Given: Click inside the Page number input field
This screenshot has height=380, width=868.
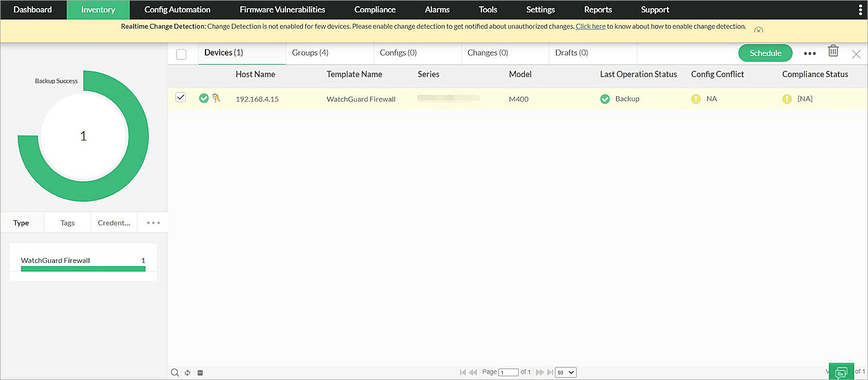Looking at the screenshot, I should [x=508, y=372].
